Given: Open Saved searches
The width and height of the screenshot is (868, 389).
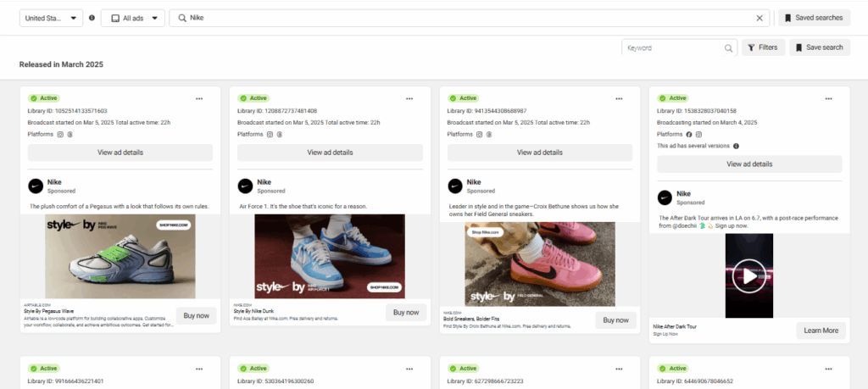Looking at the screenshot, I should (815, 18).
